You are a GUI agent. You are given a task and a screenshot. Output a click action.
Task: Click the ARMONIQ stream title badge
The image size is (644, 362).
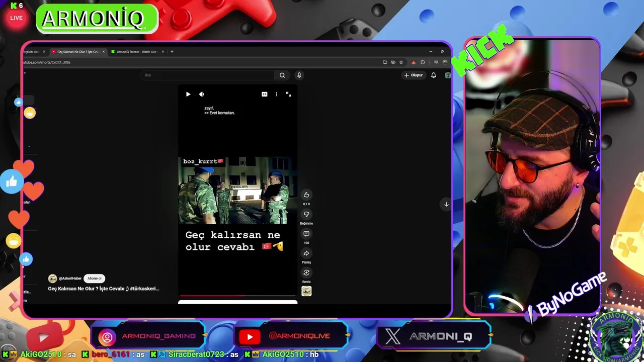click(97, 19)
